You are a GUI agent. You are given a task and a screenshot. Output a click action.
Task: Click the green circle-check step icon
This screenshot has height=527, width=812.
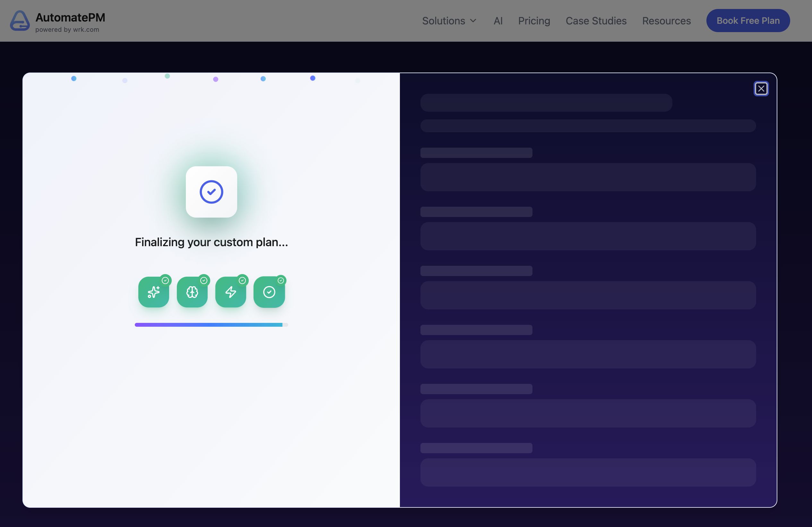tap(269, 292)
